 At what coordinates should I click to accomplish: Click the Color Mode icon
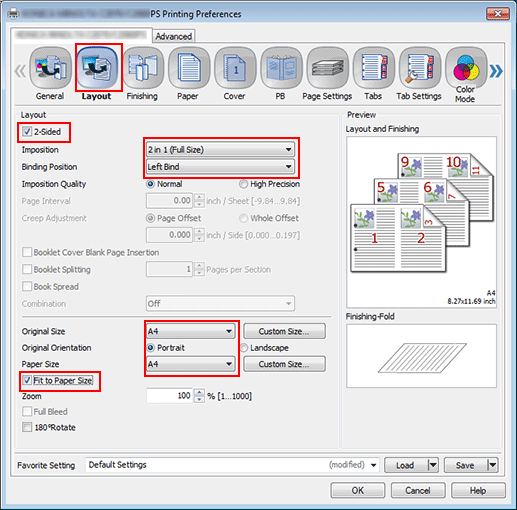(466, 68)
